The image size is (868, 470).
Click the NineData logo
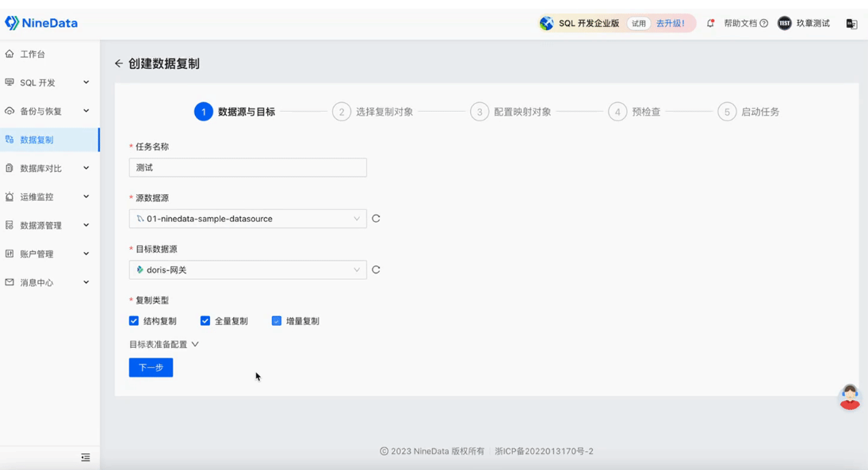pyautogui.click(x=41, y=23)
